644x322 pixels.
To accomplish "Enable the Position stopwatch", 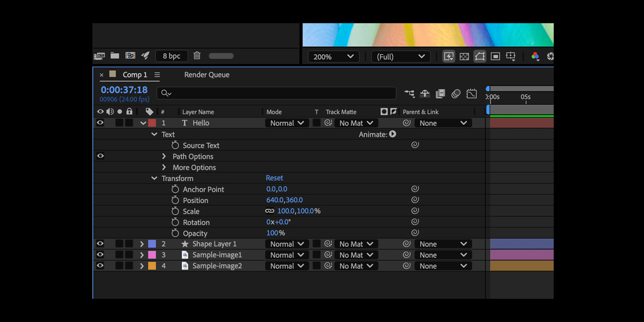I will [175, 200].
